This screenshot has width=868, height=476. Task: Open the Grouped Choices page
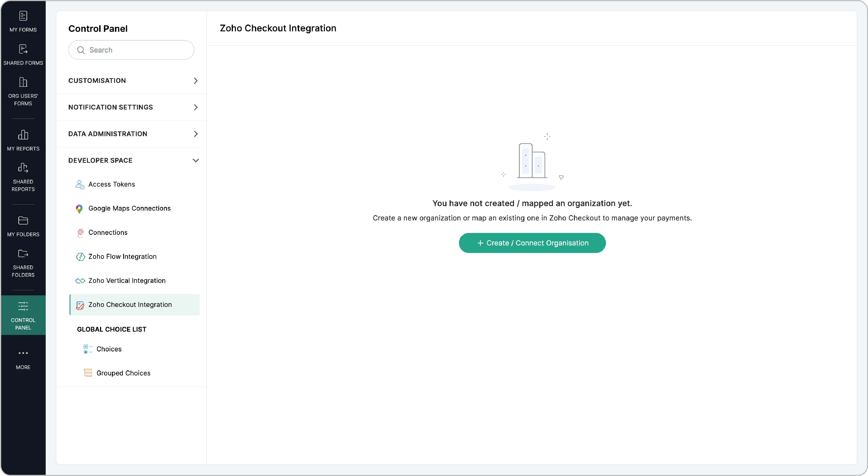pos(123,373)
